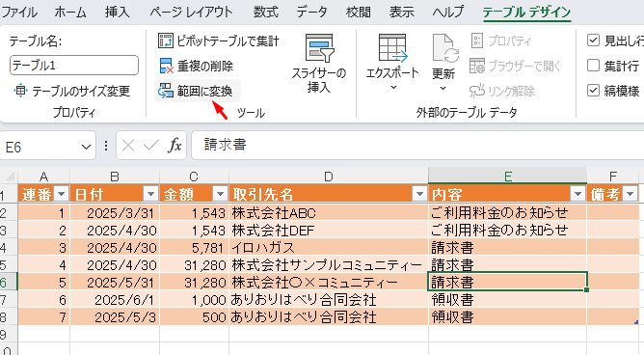The height and width of the screenshot is (355, 644).
Task: Switch to the ホーム tab
Action: tap(70, 12)
